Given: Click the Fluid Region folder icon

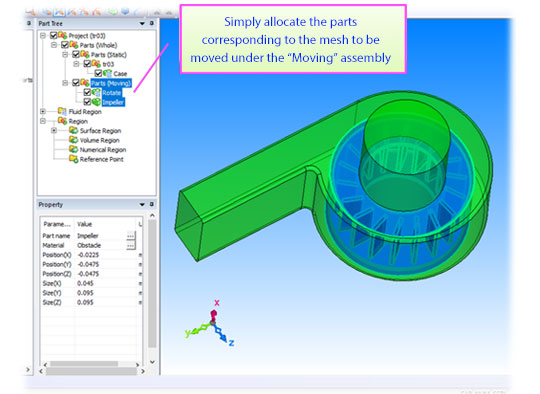Looking at the screenshot, I should (x=62, y=111).
